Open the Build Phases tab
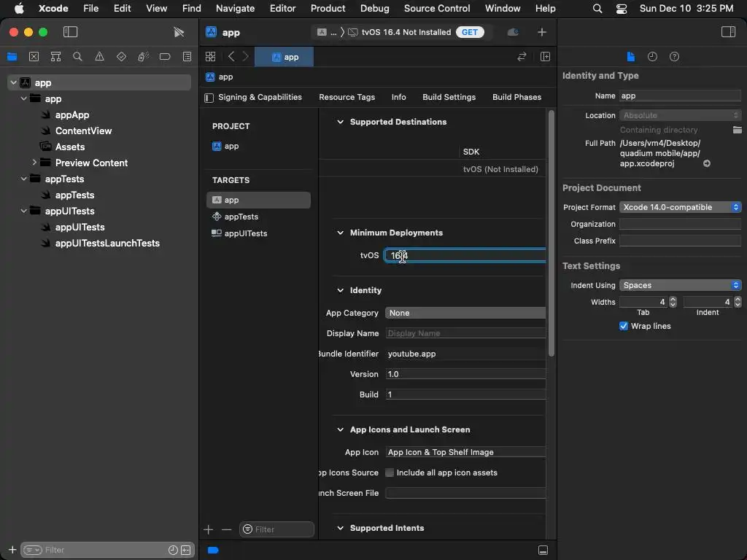The height and width of the screenshot is (560, 747). [516, 97]
